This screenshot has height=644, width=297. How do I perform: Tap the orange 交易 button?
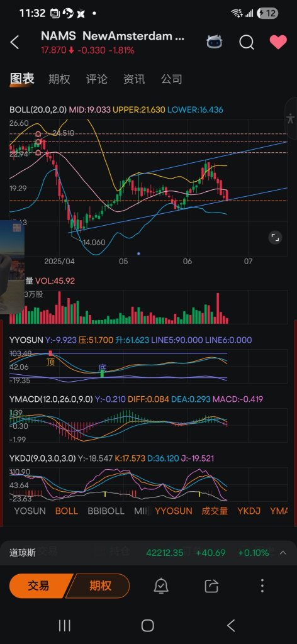pos(38,586)
